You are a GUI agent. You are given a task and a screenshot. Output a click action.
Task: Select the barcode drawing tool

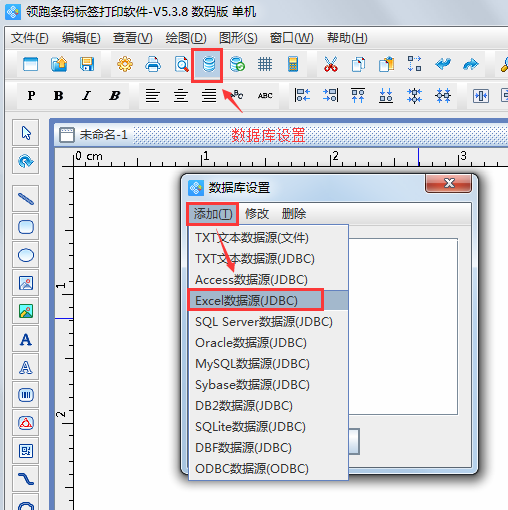[26, 395]
